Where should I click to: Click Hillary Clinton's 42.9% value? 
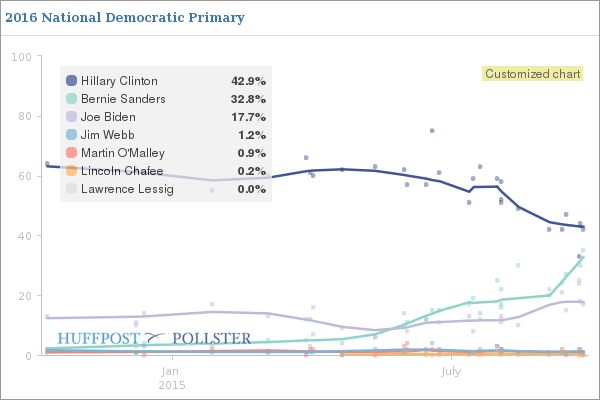click(x=246, y=81)
